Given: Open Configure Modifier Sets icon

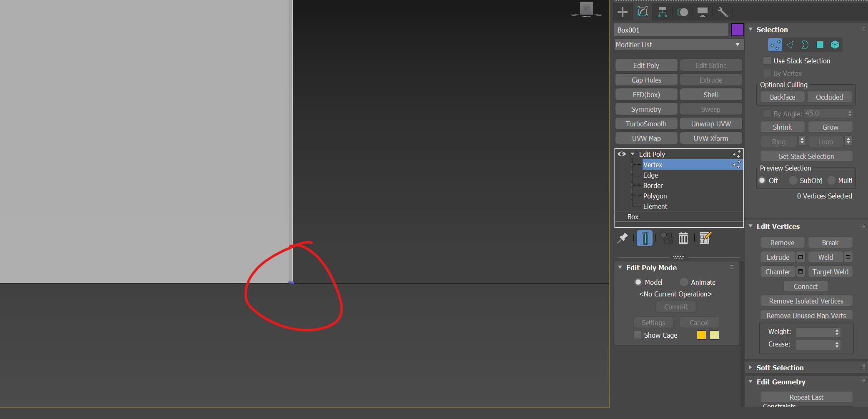Looking at the screenshot, I should [705, 238].
